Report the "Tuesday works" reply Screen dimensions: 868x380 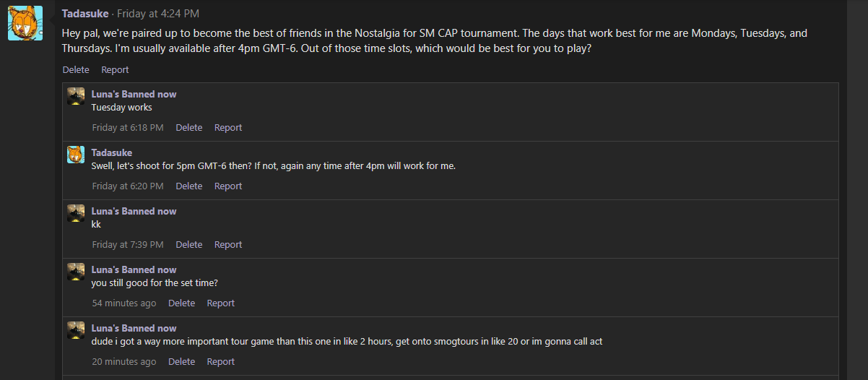point(228,128)
